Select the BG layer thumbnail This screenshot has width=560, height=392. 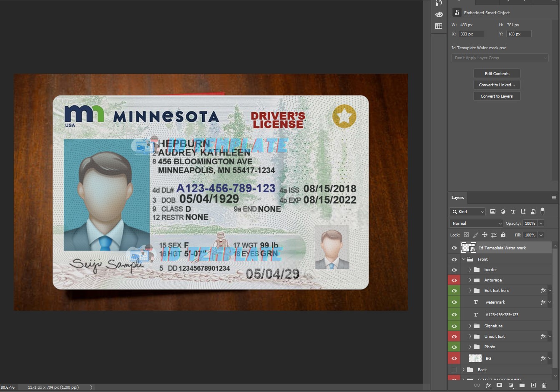point(475,358)
